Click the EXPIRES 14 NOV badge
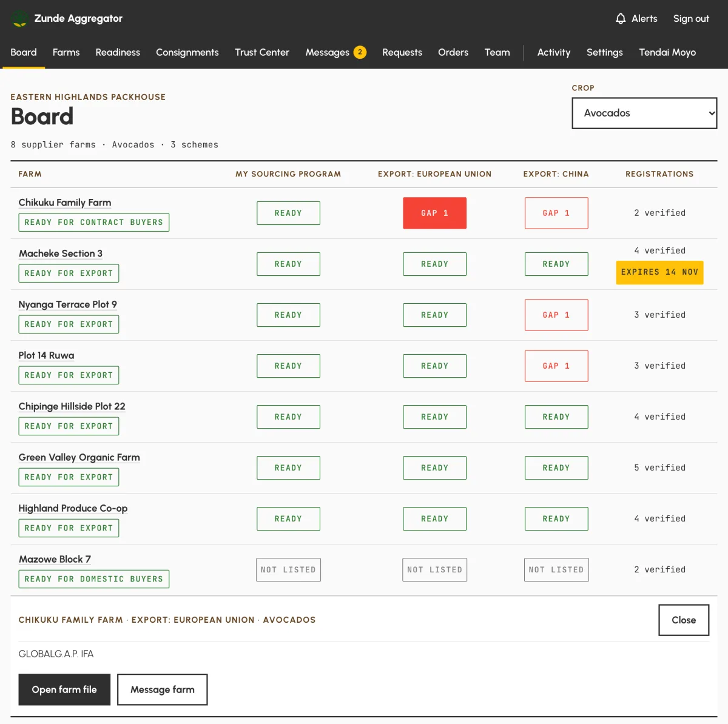This screenshot has height=724, width=728. point(659,272)
